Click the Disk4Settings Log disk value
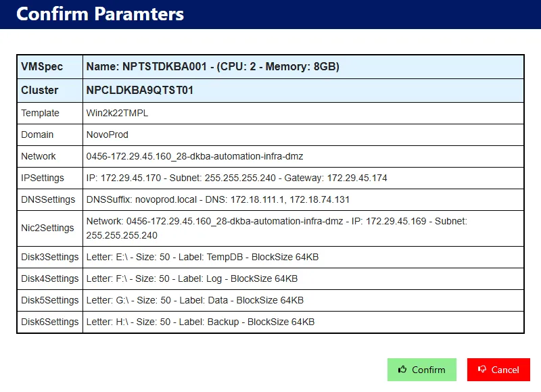The height and width of the screenshot is (392, 541). [192, 278]
